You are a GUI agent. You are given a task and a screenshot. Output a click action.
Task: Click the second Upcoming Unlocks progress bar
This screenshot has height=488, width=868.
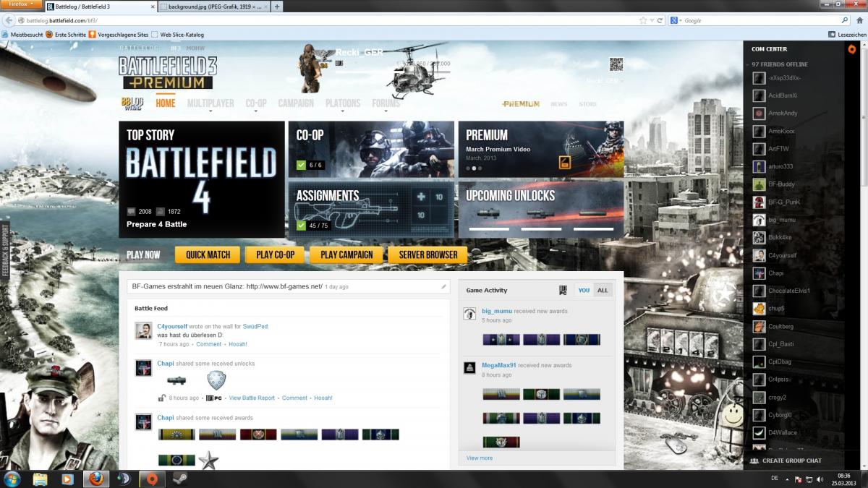point(542,229)
